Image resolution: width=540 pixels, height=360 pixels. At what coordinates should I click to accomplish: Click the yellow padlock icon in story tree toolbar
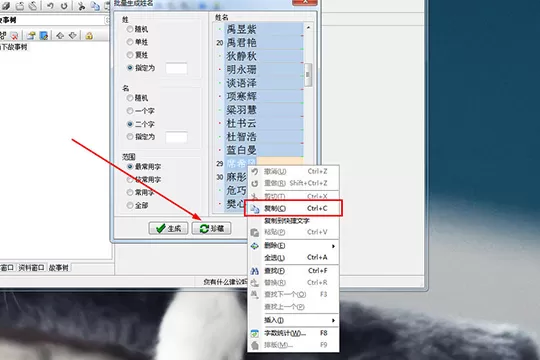pos(89,35)
